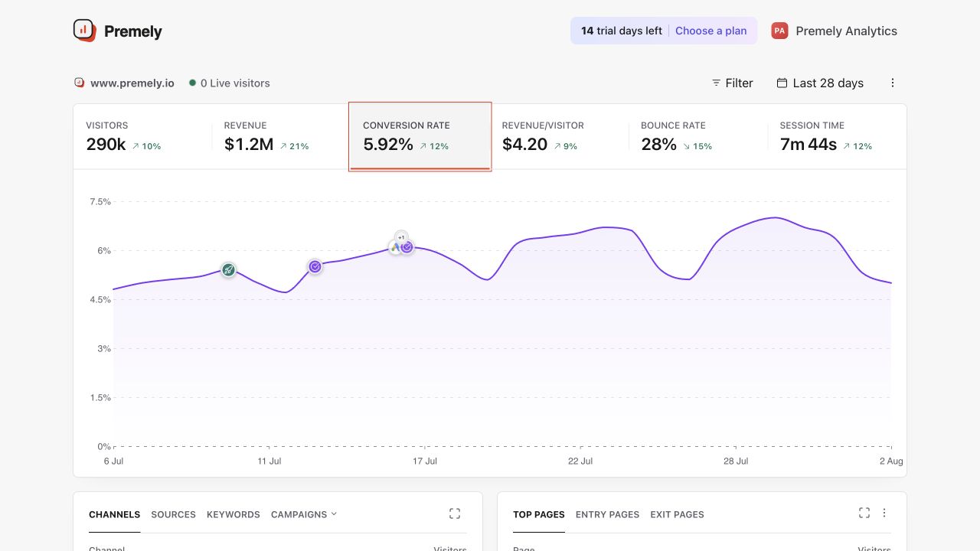Click the Google Ads annotation marker

pyautogui.click(x=395, y=247)
